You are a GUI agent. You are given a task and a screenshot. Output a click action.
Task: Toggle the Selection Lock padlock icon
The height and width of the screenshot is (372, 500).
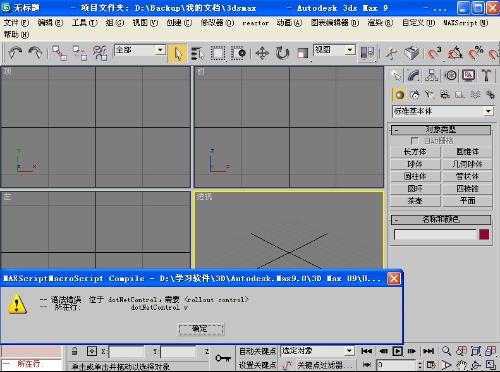[x=75, y=351]
